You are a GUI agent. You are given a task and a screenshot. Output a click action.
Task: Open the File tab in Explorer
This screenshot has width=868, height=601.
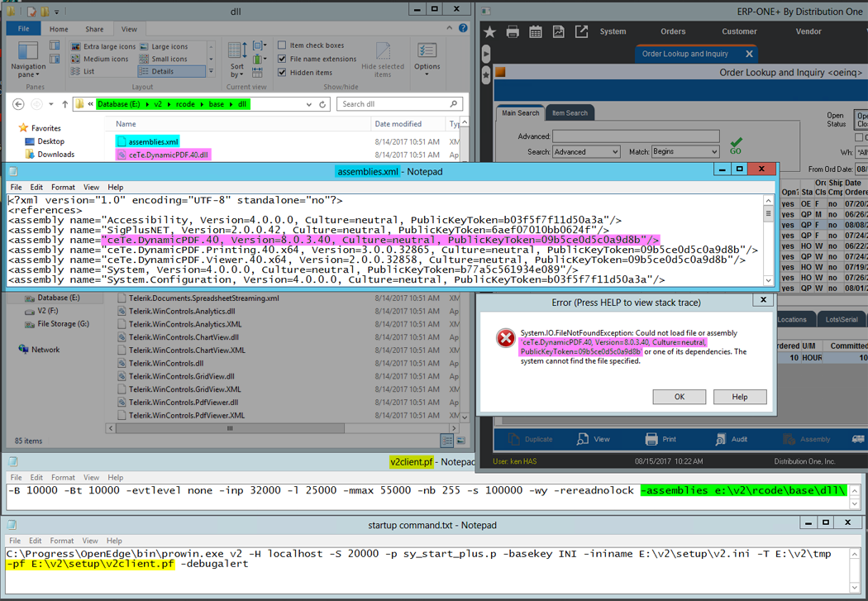tap(23, 29)
